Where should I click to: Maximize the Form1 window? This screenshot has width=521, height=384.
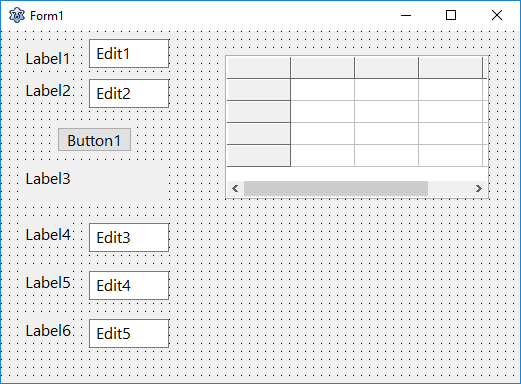click(451, 15)
